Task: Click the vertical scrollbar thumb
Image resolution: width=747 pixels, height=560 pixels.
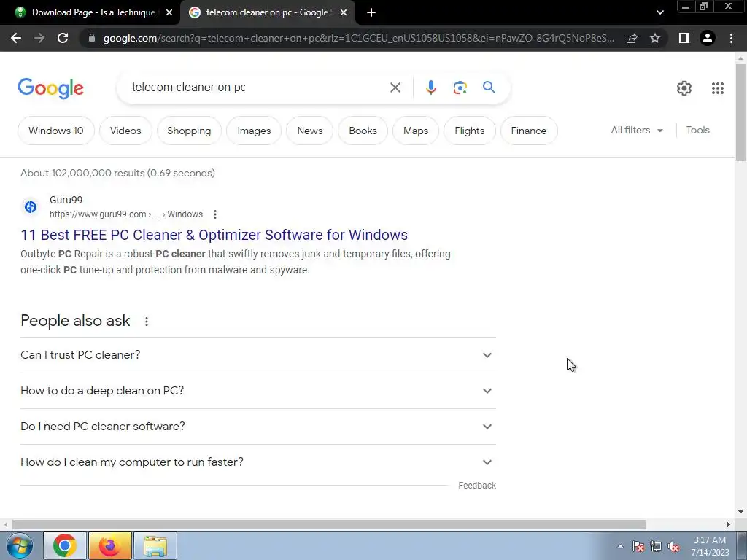Action: pos(740,112)
